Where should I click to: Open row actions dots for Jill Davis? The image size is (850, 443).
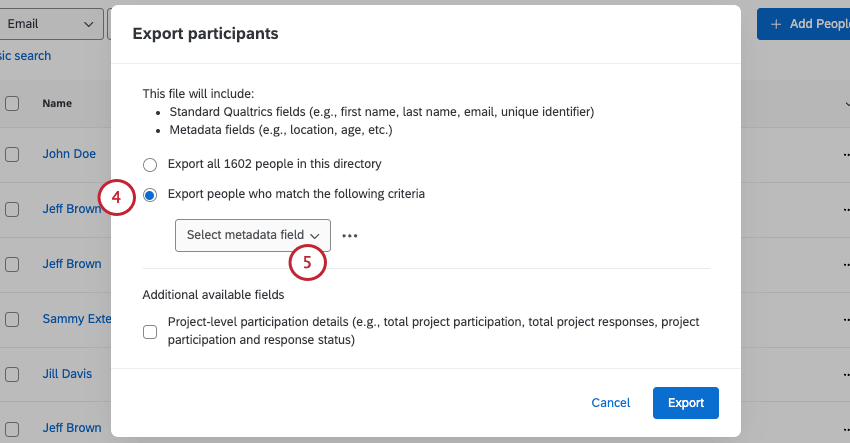846,374
